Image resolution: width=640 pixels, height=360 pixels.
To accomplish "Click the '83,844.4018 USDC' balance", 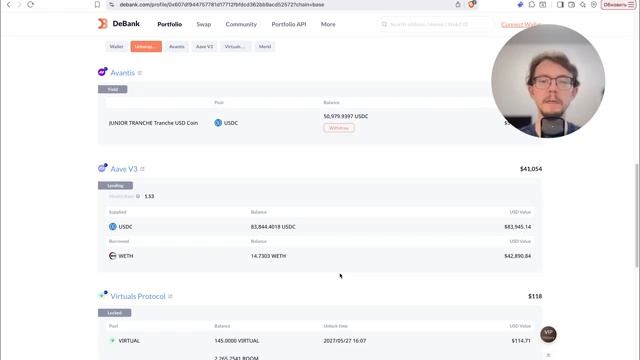I will [273, 227].
